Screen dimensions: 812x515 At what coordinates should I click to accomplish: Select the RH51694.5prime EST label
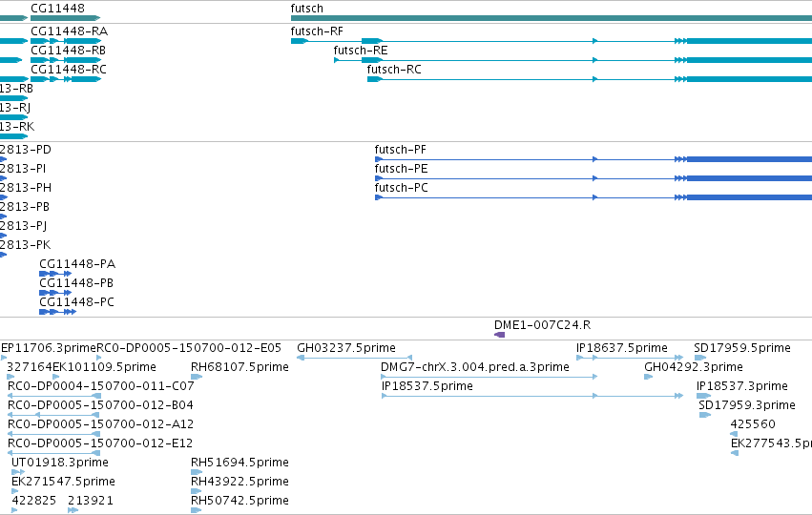click(239, 463)
